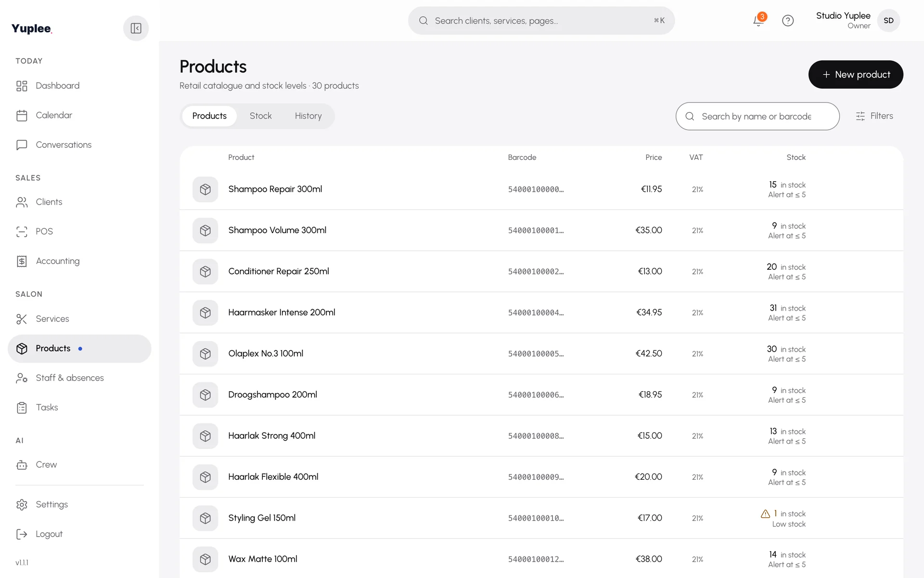Click the Clients people icon
Image resolution: width=924 pixels, height=578 pixels.
click(x=22, y=202)
